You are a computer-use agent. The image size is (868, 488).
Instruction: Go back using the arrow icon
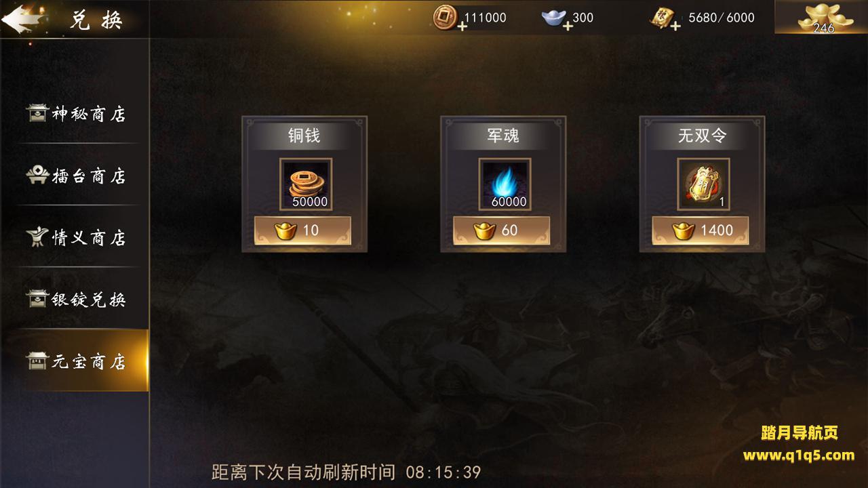(22, 18)
